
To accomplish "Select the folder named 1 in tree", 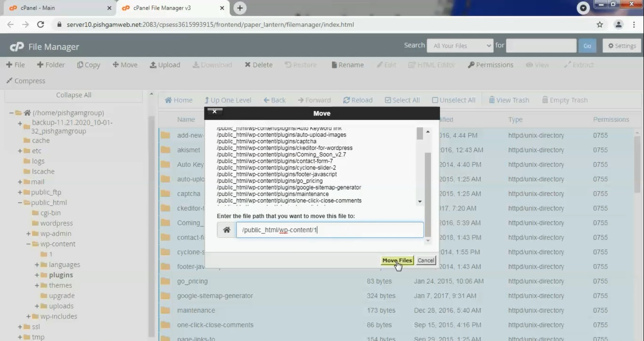I will [x=51, y=254].
